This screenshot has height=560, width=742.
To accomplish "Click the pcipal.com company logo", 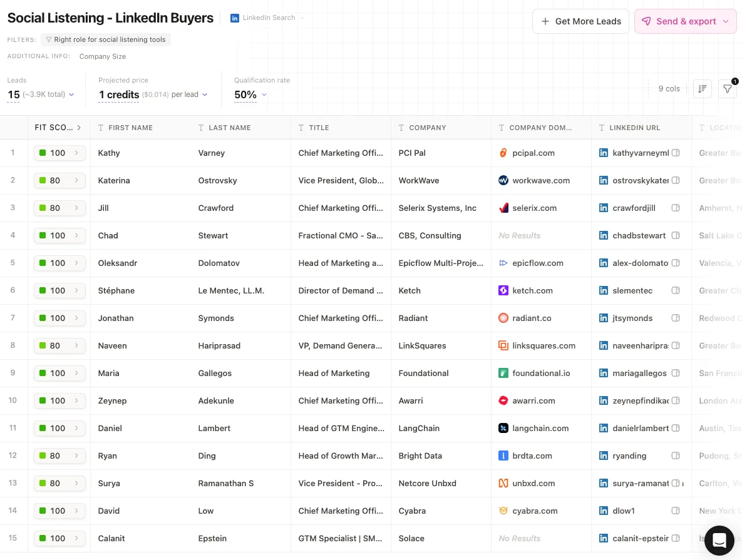I will 503,153.
